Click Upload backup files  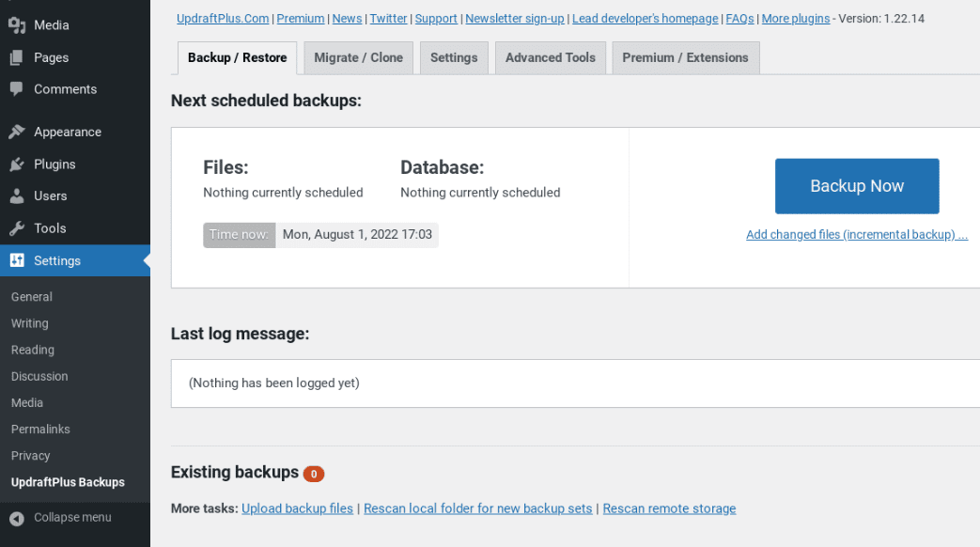(297, 508)
